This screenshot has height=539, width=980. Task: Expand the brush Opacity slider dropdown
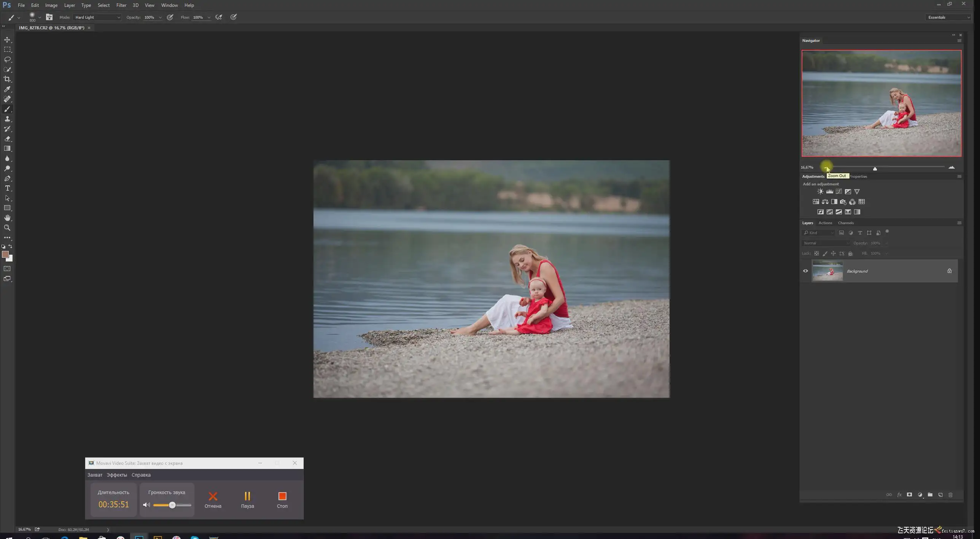point(160,18)
